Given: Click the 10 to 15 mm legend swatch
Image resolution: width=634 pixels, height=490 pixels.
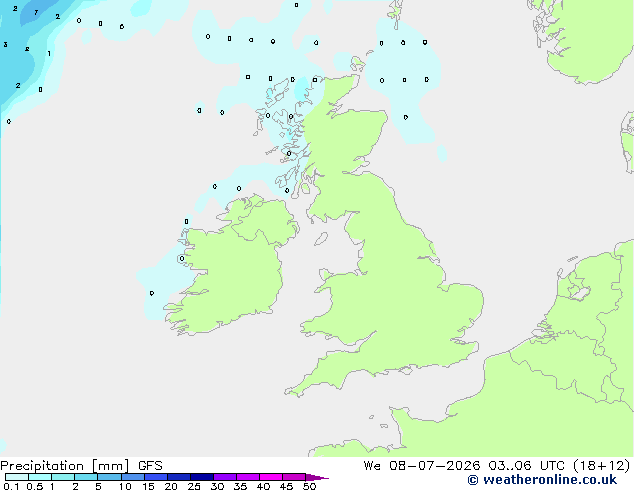Looking at the screenshot, I should pyautogui.click(x=133, y=477).
